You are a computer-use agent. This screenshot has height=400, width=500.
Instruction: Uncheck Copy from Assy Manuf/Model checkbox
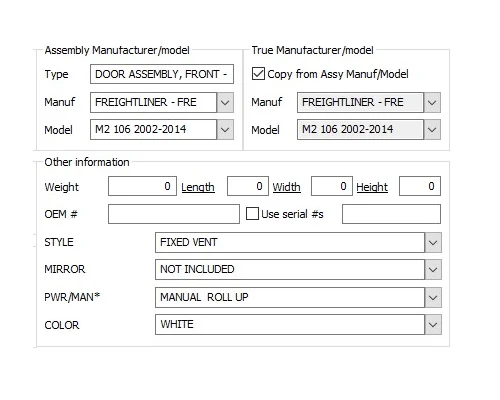[x=258, y=74]
